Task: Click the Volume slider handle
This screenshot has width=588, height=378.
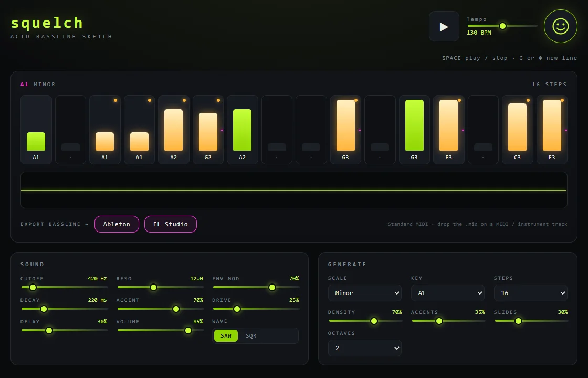Action: pos(188,330)
